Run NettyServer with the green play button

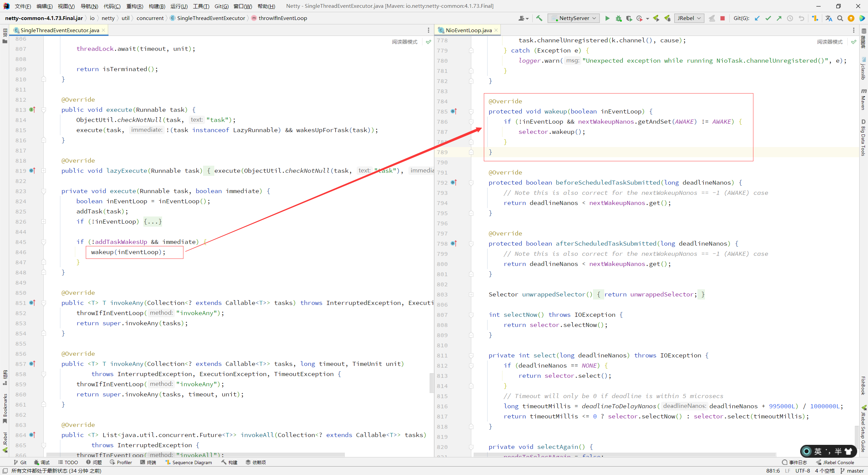pyautogui.click(x=607, y=18)
